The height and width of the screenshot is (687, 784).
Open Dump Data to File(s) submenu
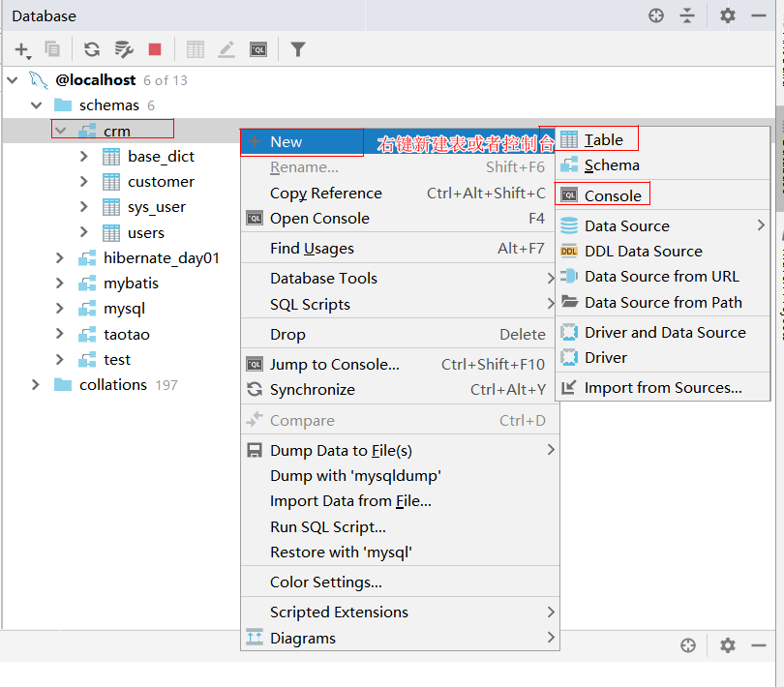click(x=400, y=451)
